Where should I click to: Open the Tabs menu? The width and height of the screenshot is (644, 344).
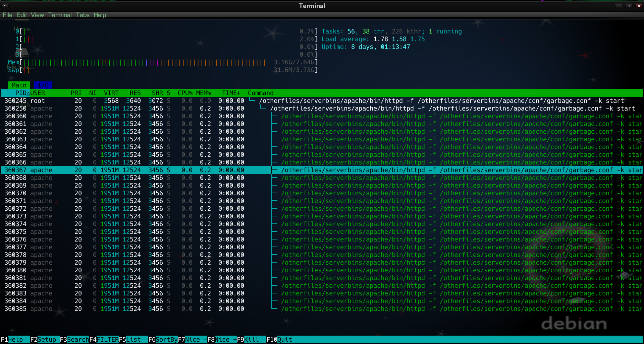[x=83, y=15]
